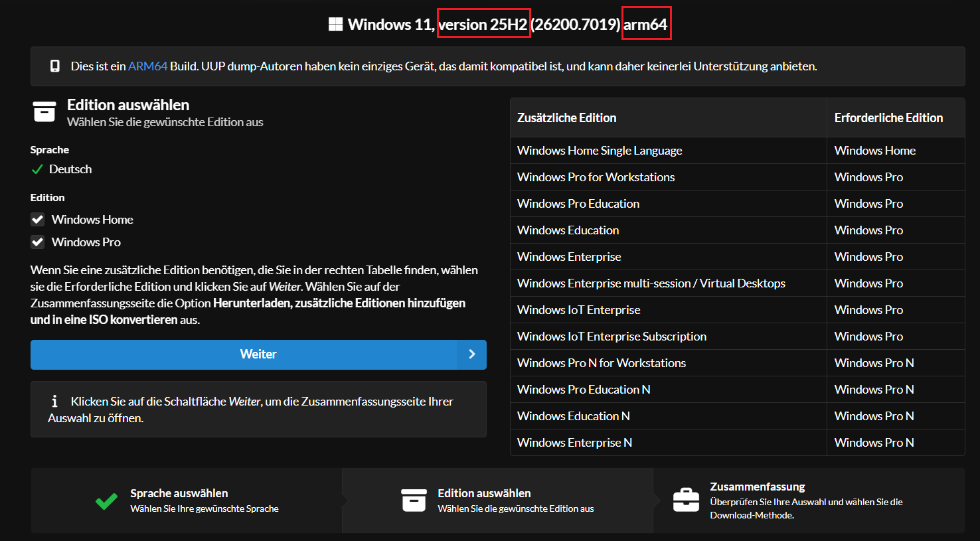Click the Windows Pro checkbox label text
980x541 pixels.
pos(86,242)
